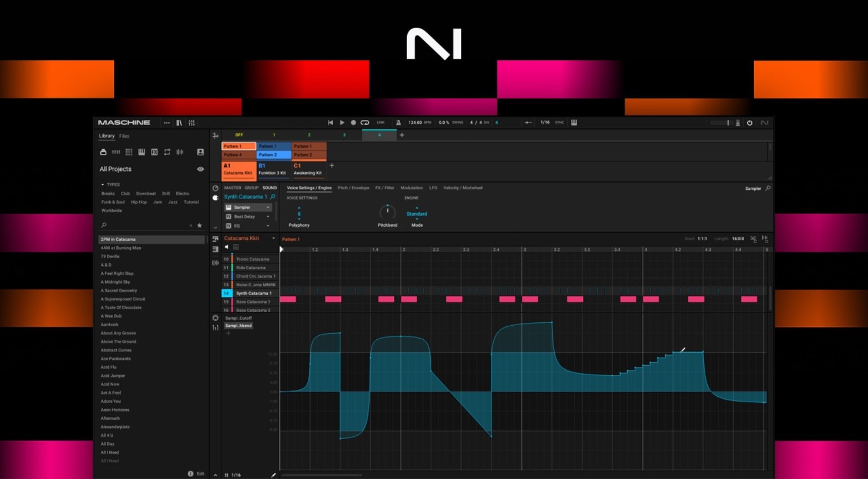Toggle loop mode in the transport
The image size is (868, 479).
click(365, 122)
